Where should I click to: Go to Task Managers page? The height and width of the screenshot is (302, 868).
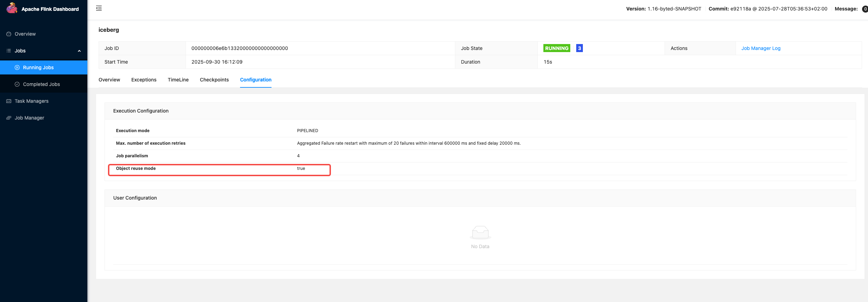[31, 101]
